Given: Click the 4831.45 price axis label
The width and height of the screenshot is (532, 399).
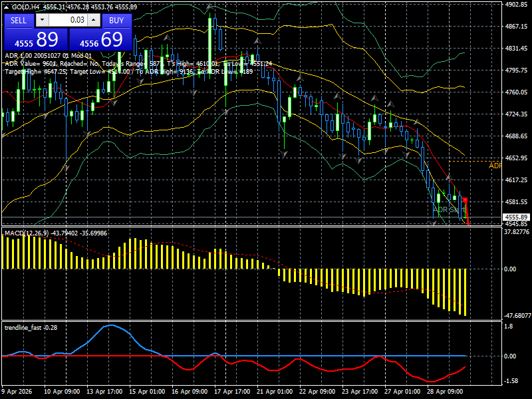Looking at the screenshot, I should [516, 49].
